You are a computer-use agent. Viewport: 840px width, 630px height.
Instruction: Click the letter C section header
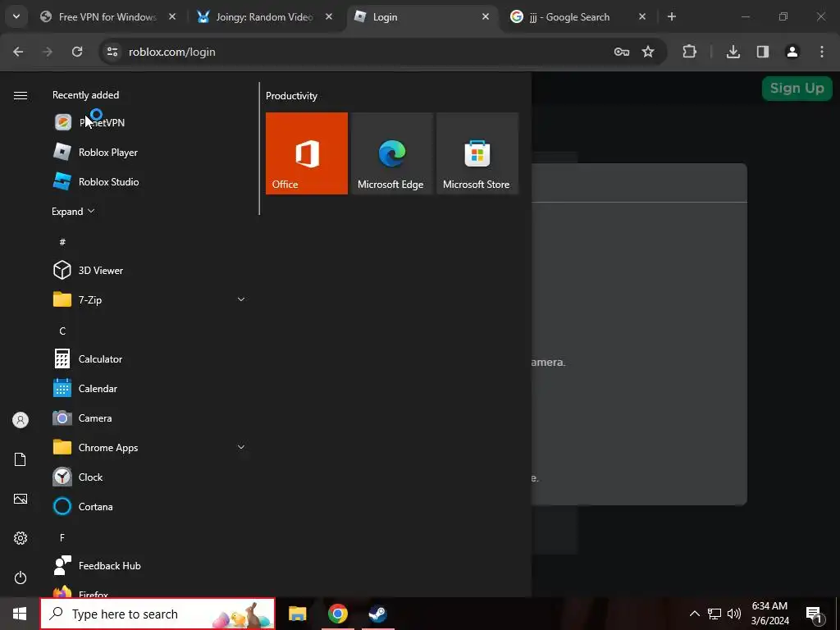[62, 331]
